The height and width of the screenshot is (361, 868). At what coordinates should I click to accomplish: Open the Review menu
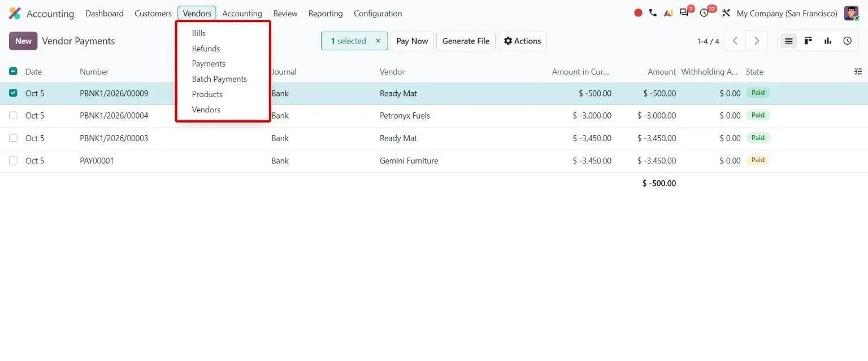285,13
